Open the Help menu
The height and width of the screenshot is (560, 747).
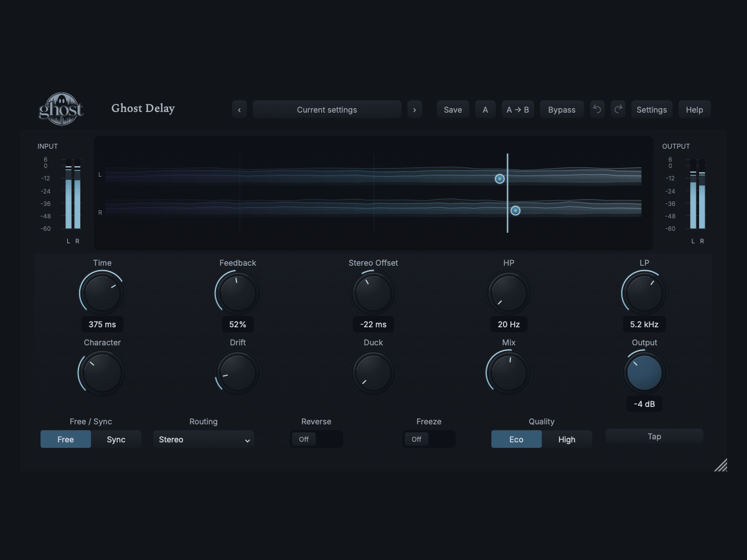click(x=695, y=110)
